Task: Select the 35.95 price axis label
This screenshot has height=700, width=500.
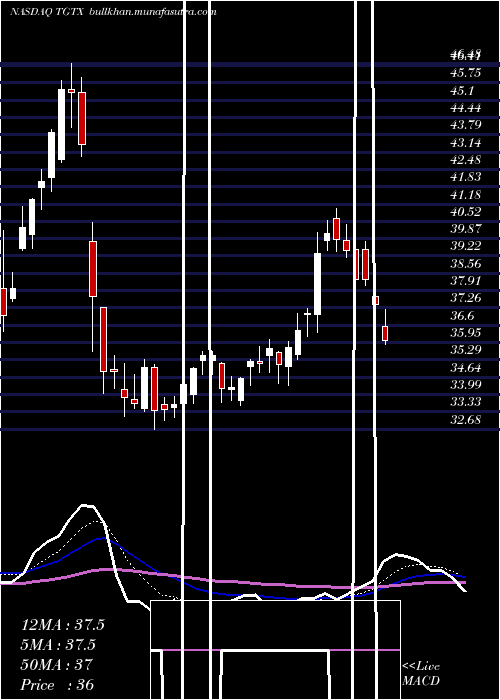Action: [466, 333]
